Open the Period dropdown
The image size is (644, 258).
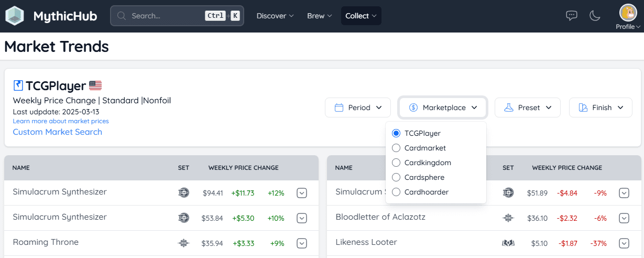point(358,107)
